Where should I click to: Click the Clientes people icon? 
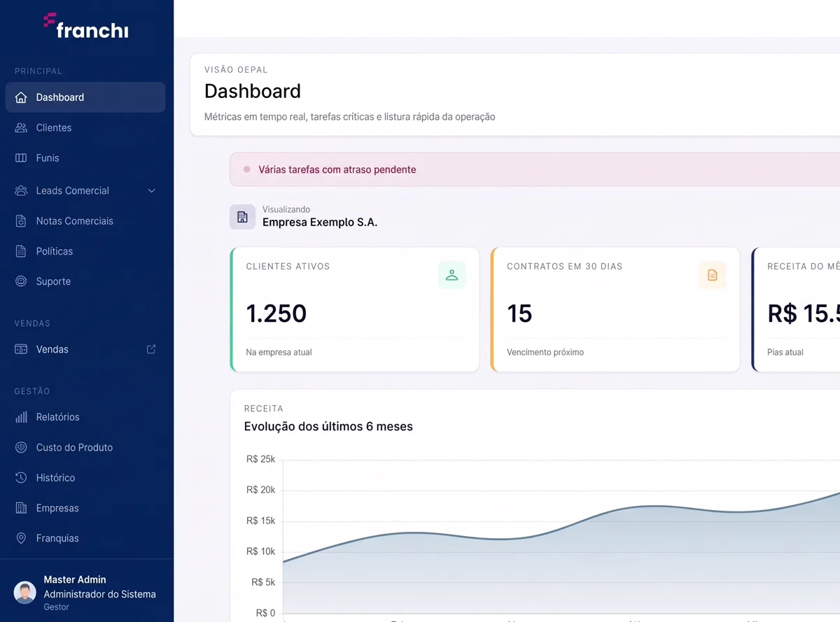point(21,127)
